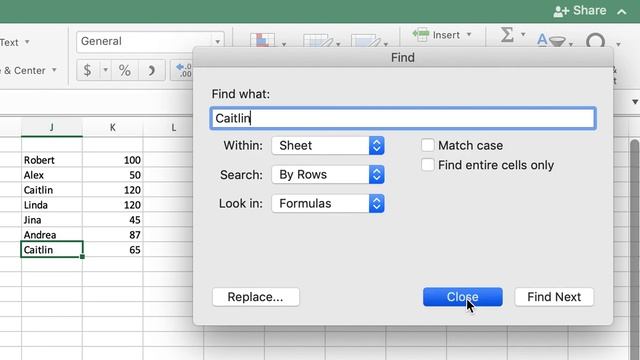Click the Close button in Find dialog

click(462, 297)
